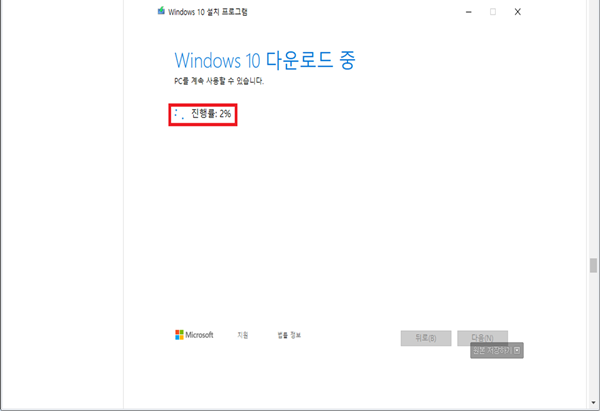Click the 다음(N) next button
The width and height of the screenshot is (600, 411).
tap(482, 337)
